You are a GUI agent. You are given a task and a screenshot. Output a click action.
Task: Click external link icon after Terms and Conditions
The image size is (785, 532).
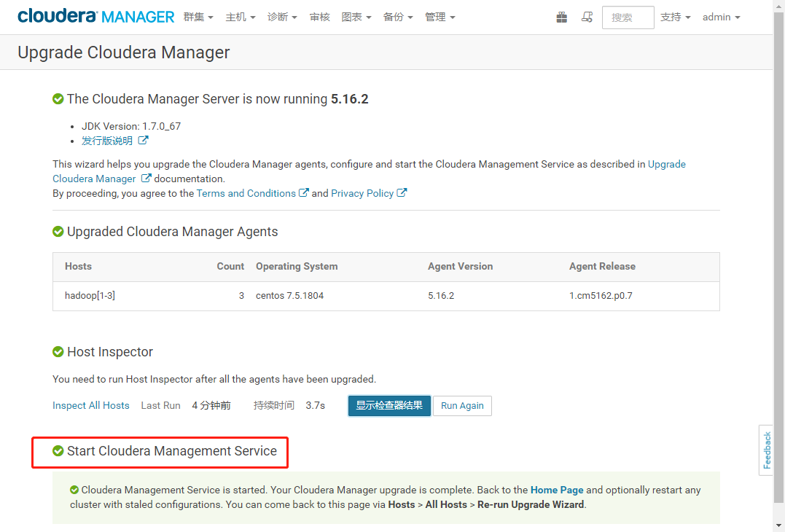point(303,192)
